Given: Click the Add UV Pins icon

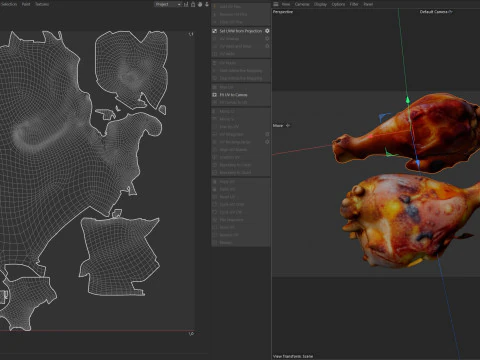Looking at the screenshot, I should click(215, 6).
